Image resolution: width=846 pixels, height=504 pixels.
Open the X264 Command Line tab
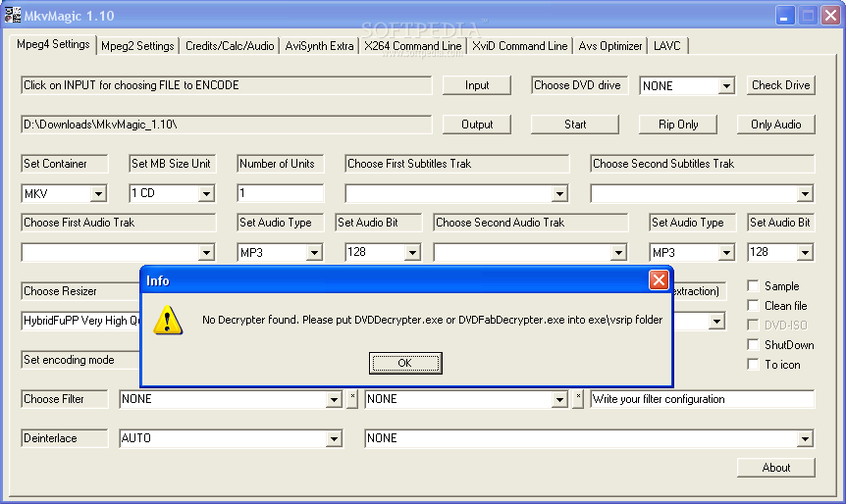[x=413, y=46]
